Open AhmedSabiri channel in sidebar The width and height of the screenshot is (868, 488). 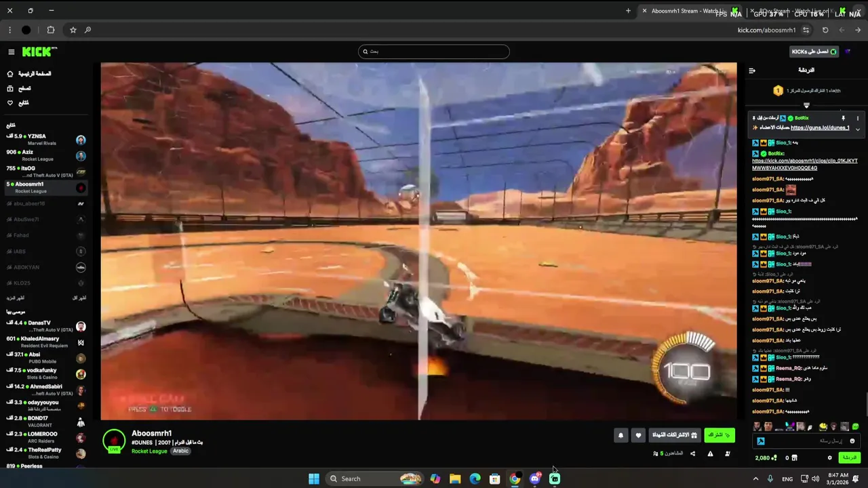46,390
